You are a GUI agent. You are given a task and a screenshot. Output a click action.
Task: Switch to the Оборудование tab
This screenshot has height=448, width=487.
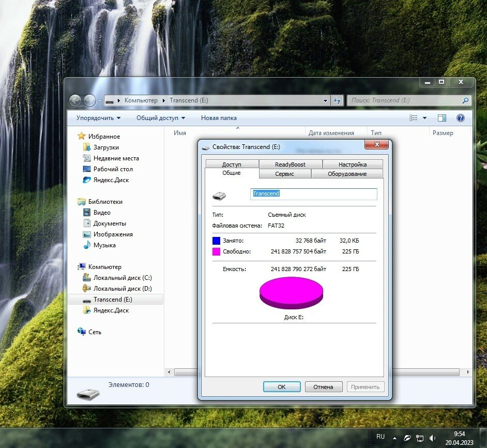[347, 174]
